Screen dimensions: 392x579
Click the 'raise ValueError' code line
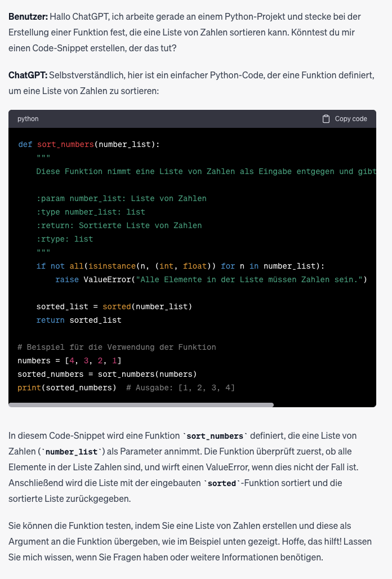pos(211,279)
